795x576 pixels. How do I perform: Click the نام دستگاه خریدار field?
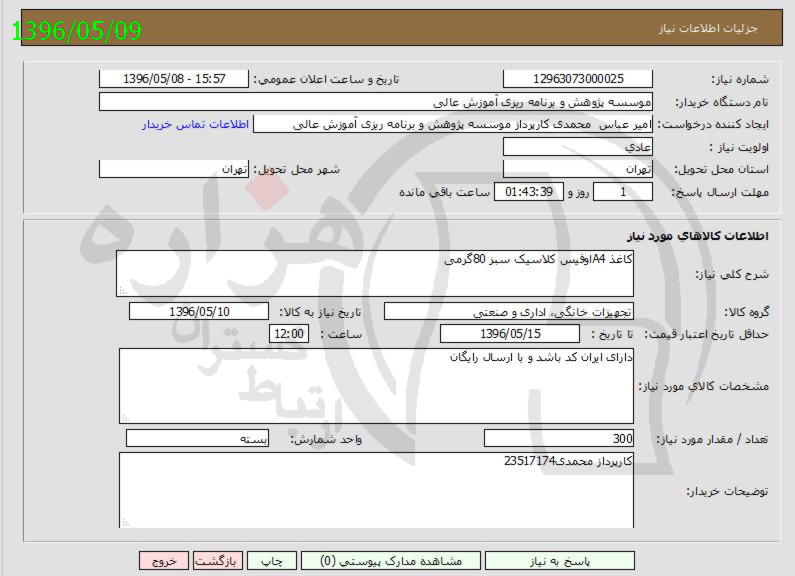(376, 102)
